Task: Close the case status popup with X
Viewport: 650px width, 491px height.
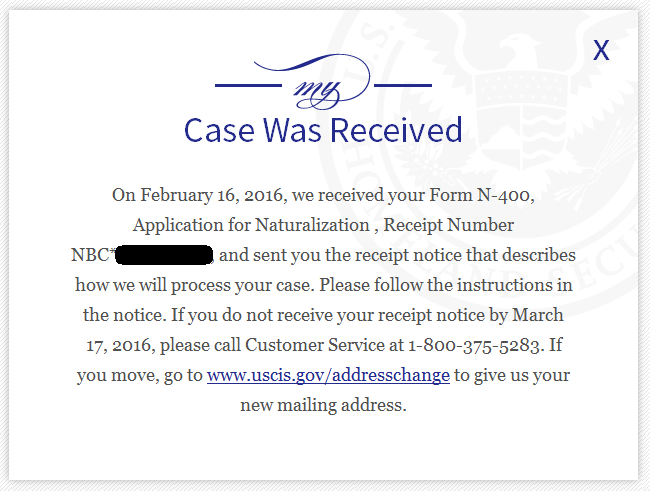Action: pyautogui.click(x=601, y=50)
